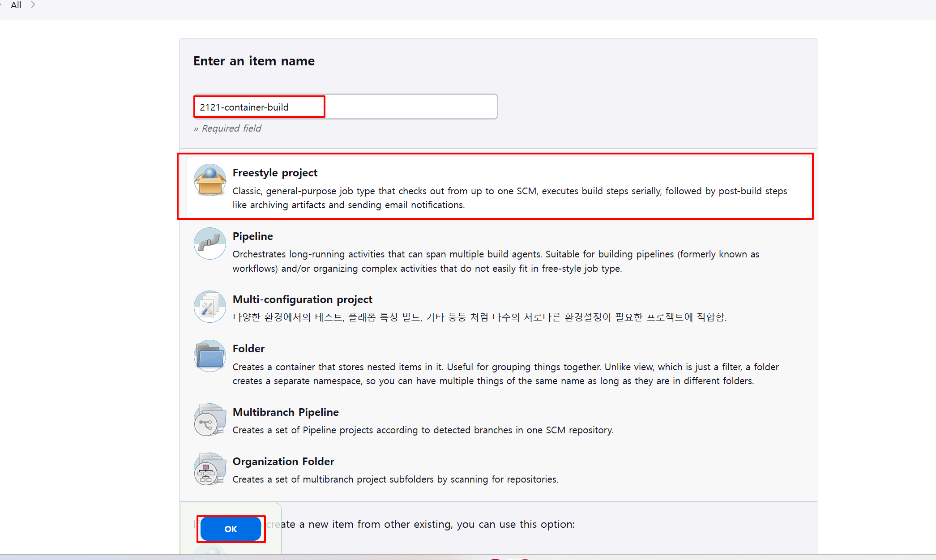Choose the Pipeline item type
Screen dimensions: 936x560
(252, 236)
